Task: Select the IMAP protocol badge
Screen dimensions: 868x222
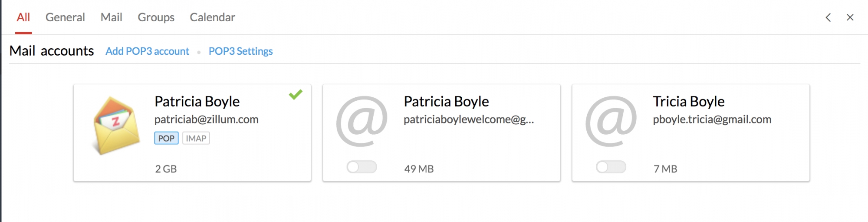Action: 196,138
